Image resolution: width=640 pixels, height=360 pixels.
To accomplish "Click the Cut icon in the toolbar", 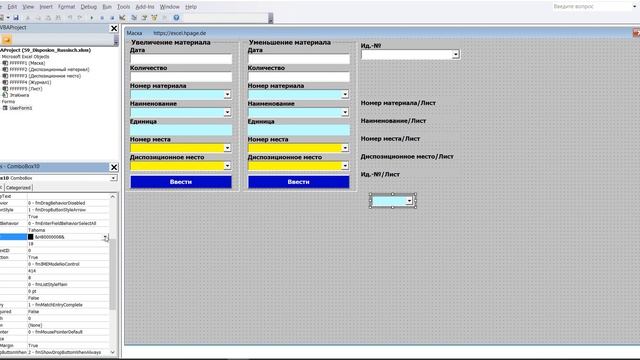I will pos(28,18).
